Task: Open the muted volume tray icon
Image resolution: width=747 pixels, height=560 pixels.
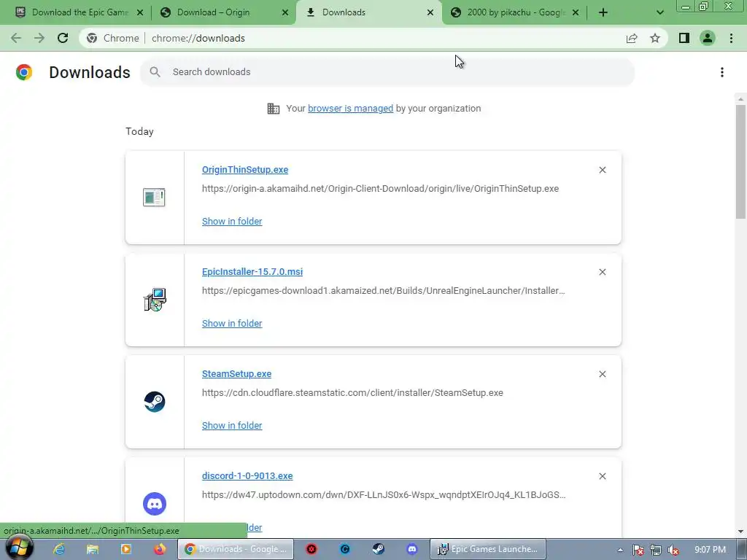Action: coord(673,550)
